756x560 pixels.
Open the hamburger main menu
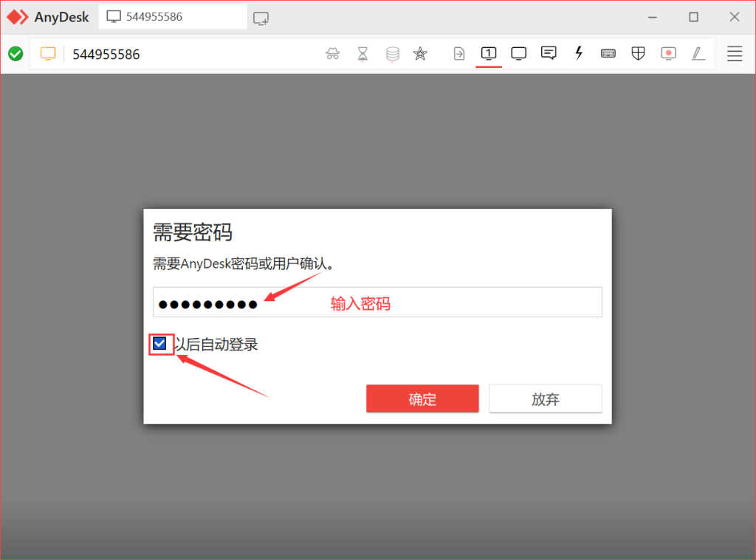tap(735, 54)
